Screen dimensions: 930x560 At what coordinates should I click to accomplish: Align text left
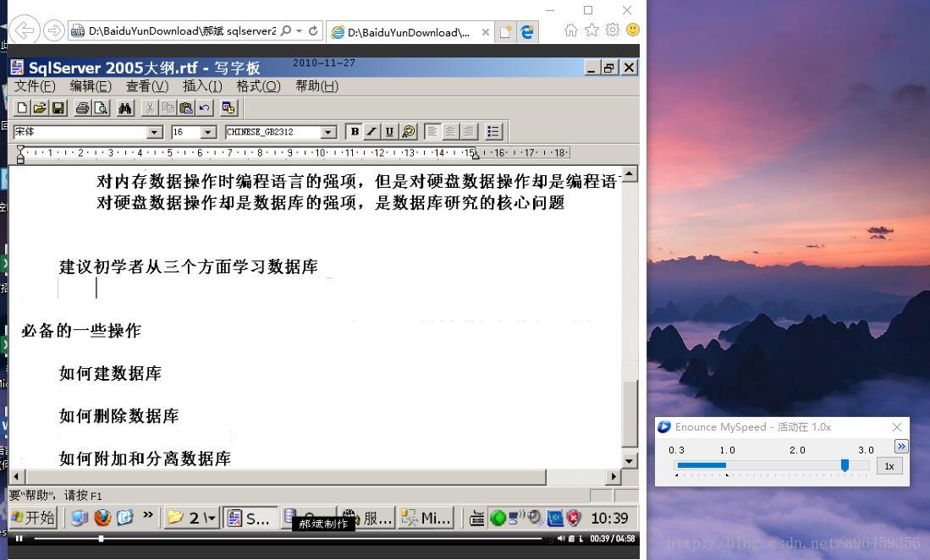[432, 132]
